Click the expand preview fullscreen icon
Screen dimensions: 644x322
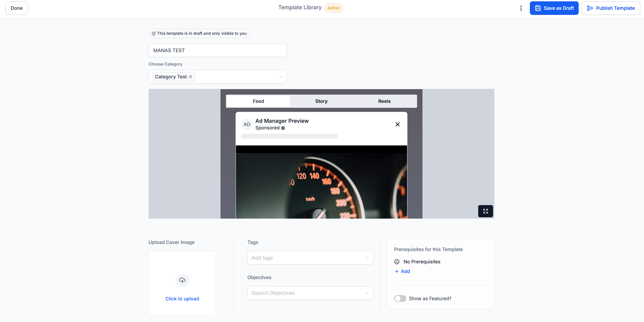[485, 211]
